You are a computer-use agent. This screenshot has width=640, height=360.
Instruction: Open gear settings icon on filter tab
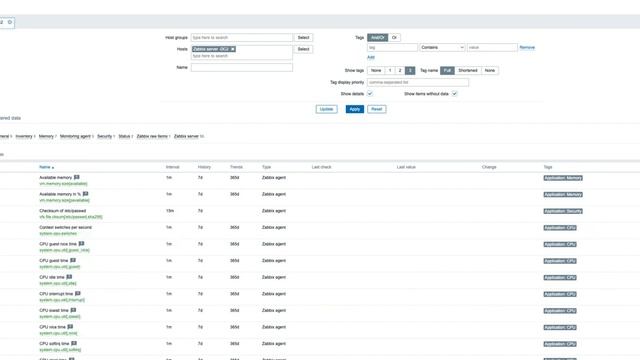[10, 22]
